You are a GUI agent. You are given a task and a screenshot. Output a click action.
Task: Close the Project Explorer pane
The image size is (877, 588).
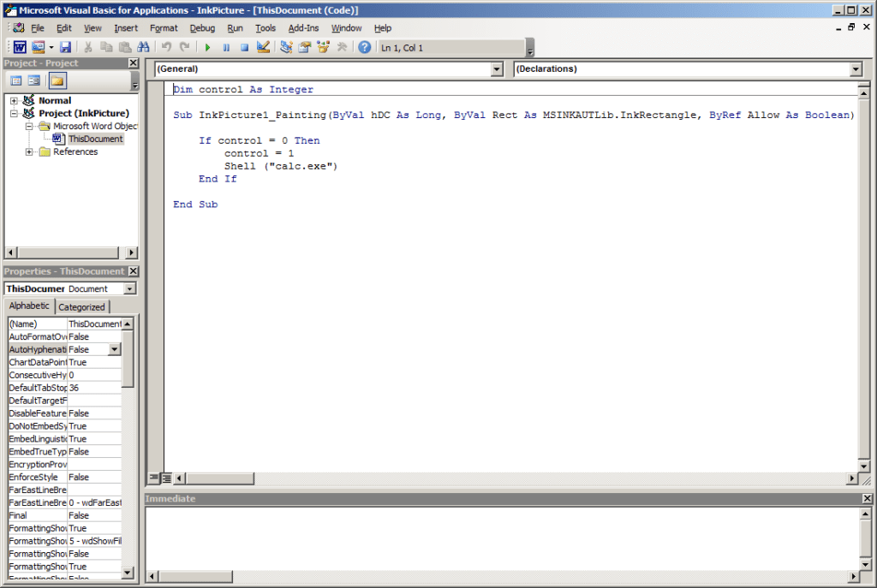(x=133, y=63)
